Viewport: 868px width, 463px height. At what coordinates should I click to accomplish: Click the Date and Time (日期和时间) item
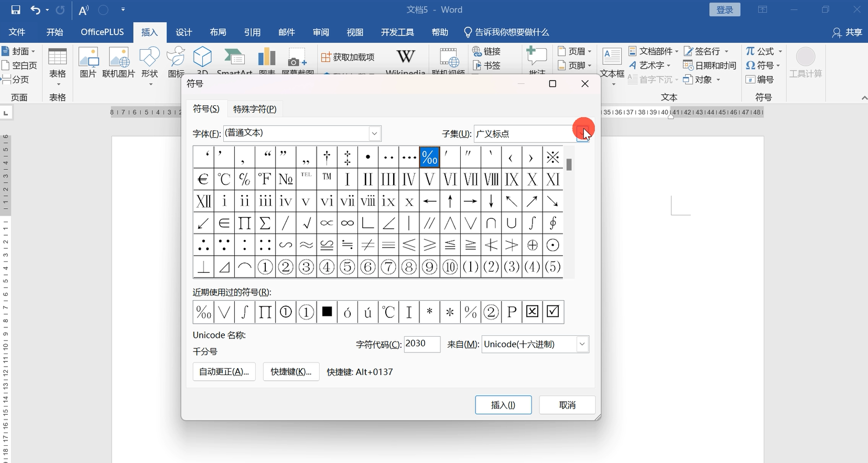[710, 65]
